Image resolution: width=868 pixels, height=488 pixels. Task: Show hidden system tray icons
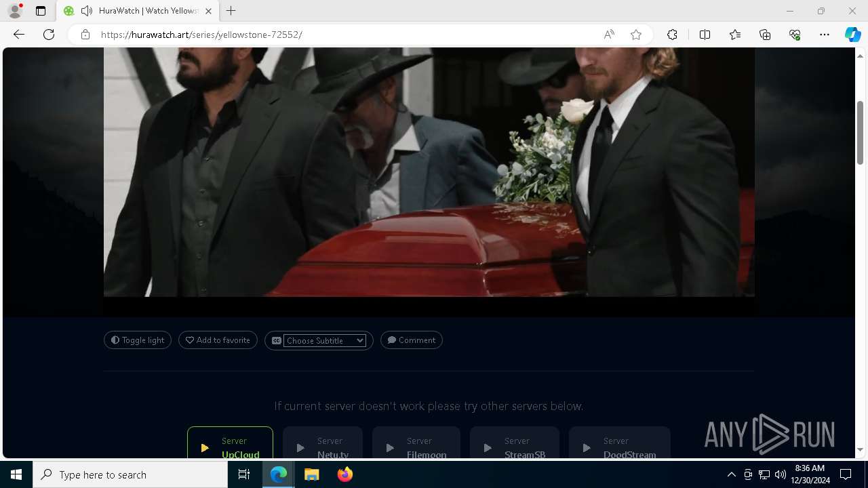(731, 474)
